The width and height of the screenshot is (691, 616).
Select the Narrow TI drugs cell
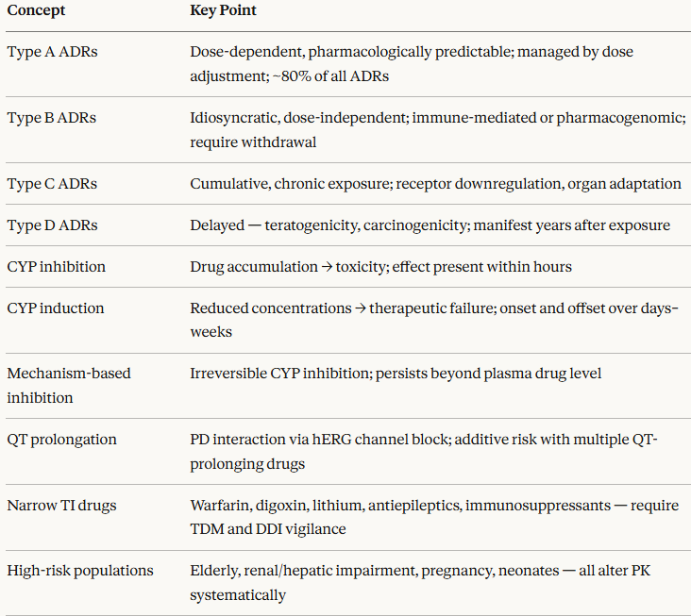[61, 505]
